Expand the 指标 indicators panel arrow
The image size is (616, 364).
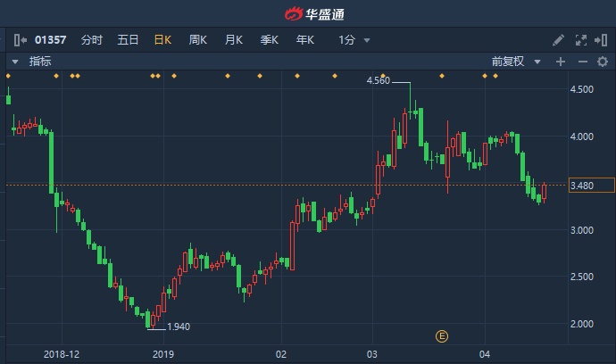(x=15, y=62)
